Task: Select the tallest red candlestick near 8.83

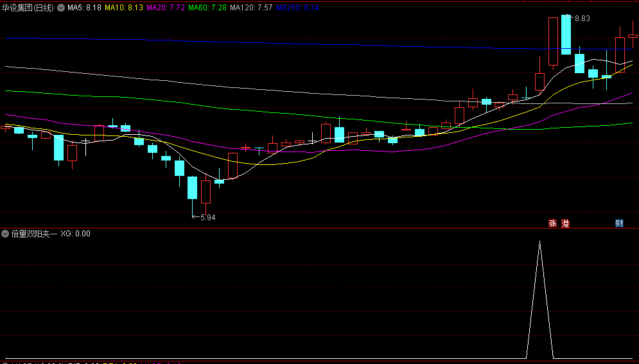Action: 553,42
